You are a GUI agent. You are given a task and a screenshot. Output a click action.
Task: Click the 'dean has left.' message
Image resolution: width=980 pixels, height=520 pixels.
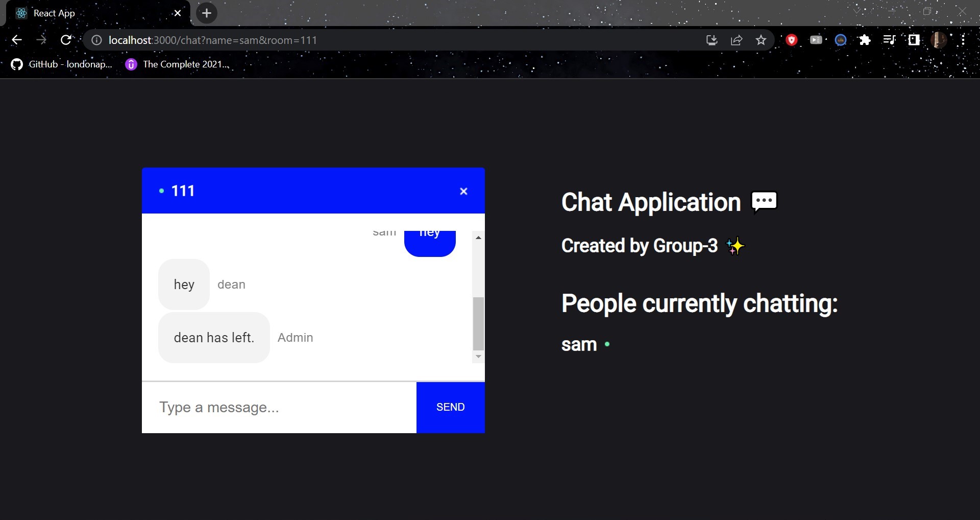(x=214, y=338)
